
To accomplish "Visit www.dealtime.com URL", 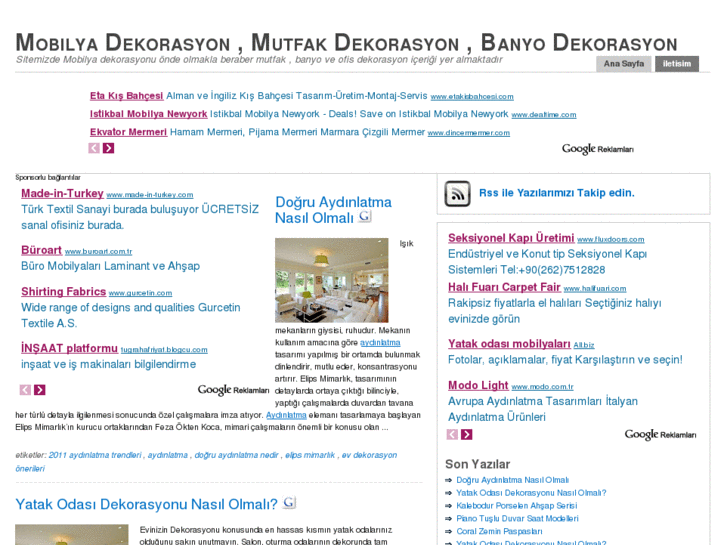I will click(x=544, y=115).
